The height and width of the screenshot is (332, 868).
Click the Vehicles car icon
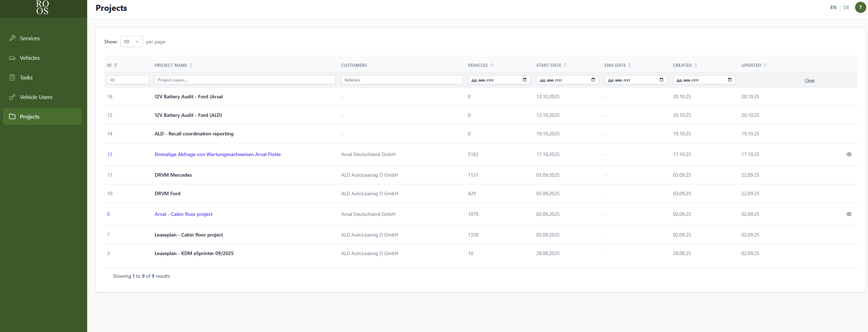point(12,58)
